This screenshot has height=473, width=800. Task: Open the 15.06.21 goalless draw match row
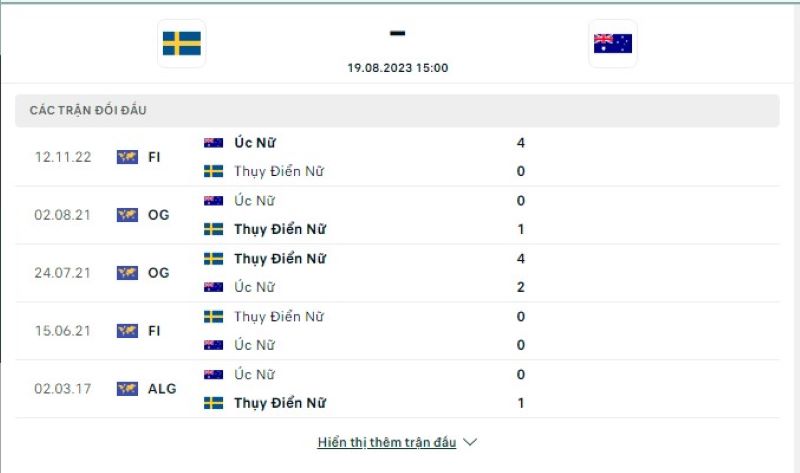[400, 331]
